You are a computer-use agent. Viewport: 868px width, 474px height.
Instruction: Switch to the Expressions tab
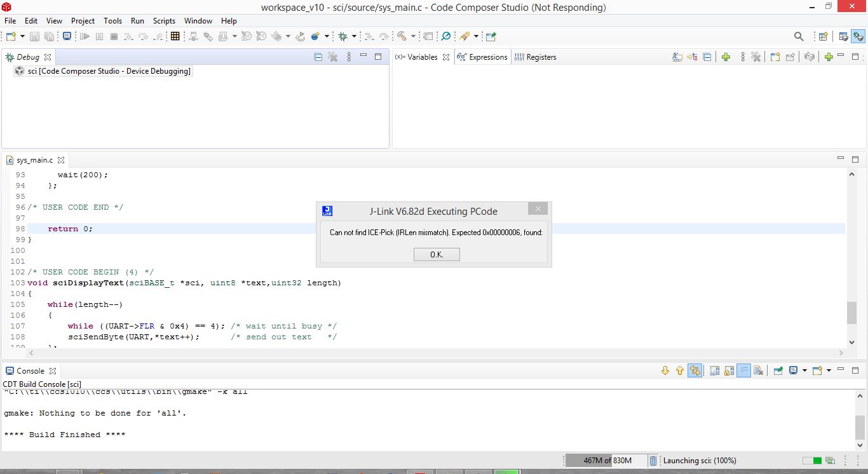pos(482,57)
